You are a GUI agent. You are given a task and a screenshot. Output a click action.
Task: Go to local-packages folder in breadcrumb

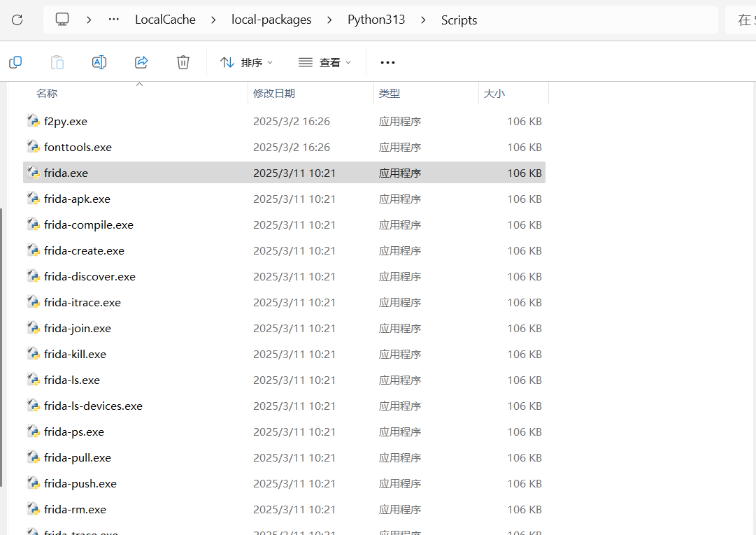(x=271, y=20)
